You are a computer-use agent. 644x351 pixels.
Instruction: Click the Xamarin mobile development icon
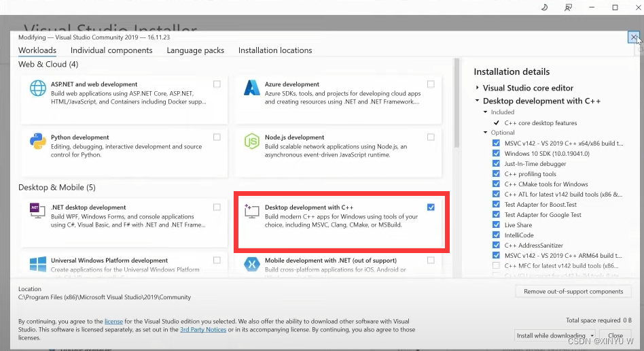tap(252, 264)
